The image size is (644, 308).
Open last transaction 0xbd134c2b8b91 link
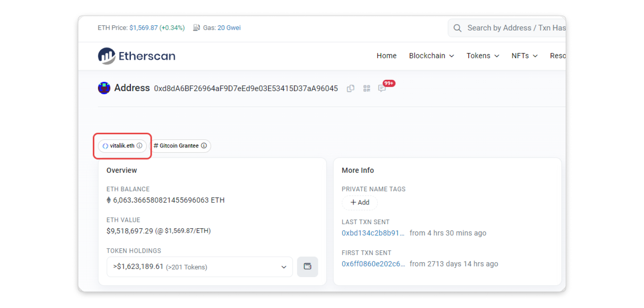(373, 233)
